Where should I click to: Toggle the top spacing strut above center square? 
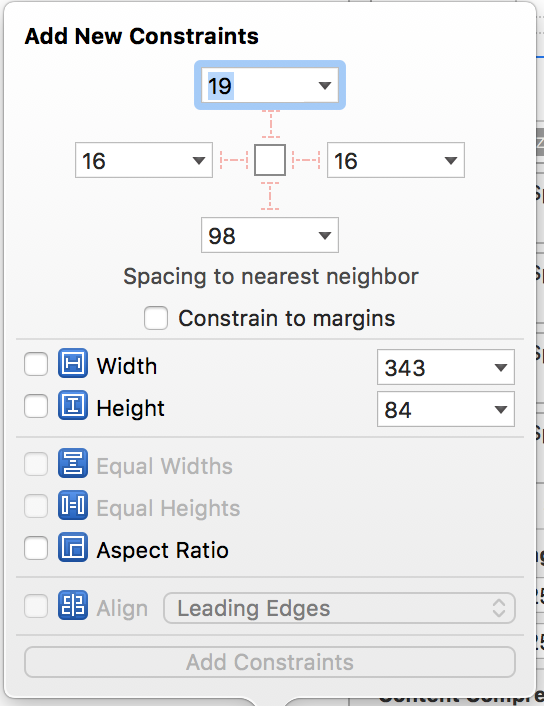coord(270,124)
